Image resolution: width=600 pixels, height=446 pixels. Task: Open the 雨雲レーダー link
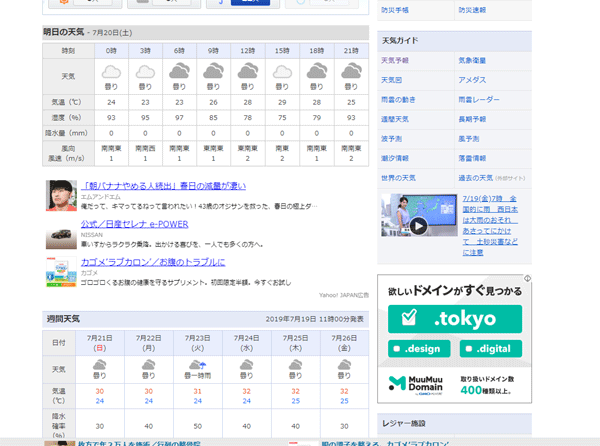point(479,99)
